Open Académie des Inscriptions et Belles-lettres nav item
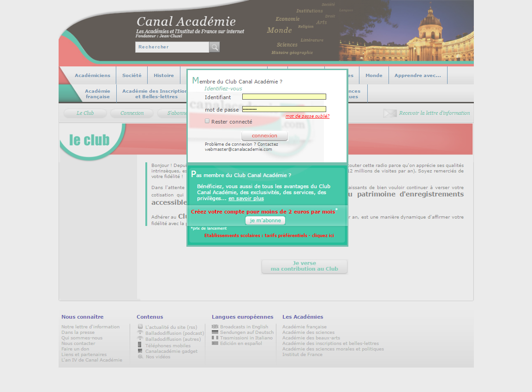The image size is (532, 392). (155, 94)
